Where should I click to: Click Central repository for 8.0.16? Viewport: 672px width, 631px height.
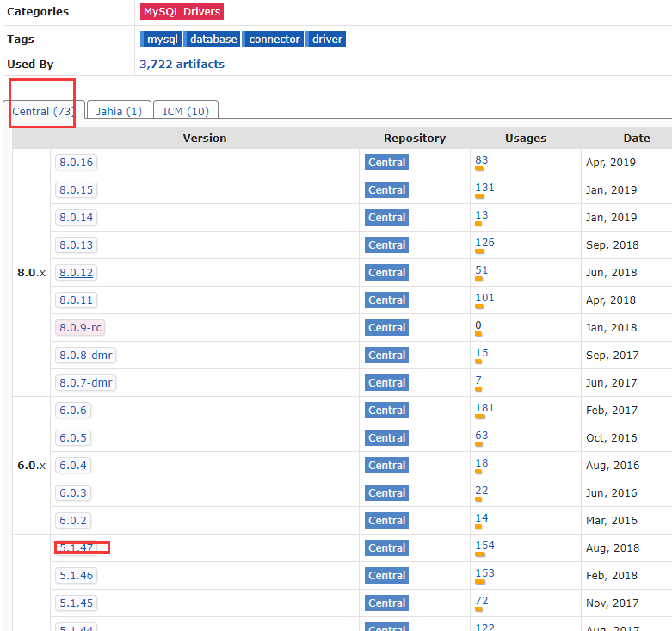[x=386, y=163]
